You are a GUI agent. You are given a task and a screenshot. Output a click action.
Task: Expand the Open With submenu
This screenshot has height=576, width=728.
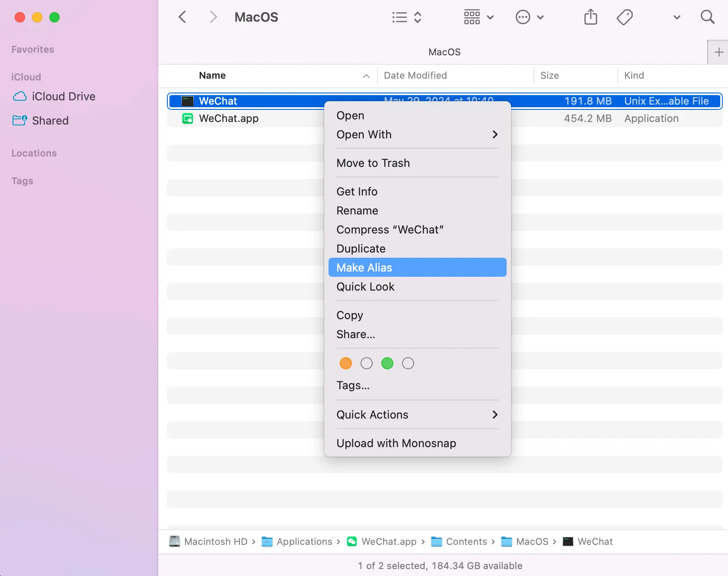pos(418,134)
